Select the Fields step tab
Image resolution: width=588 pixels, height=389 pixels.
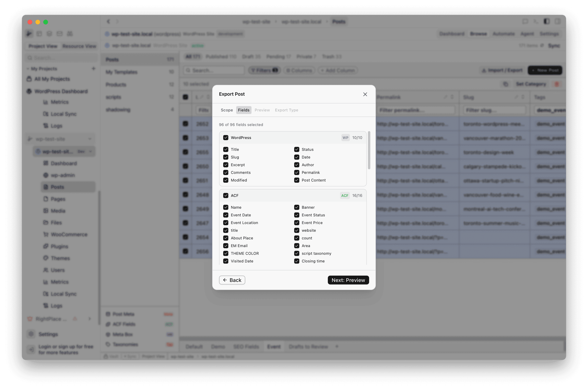click(244, 110)
